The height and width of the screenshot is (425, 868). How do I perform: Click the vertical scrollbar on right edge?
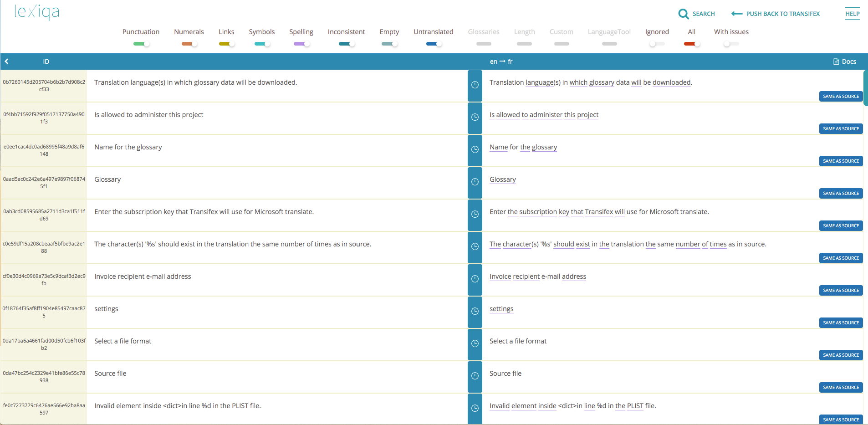[x=865, y=88]
